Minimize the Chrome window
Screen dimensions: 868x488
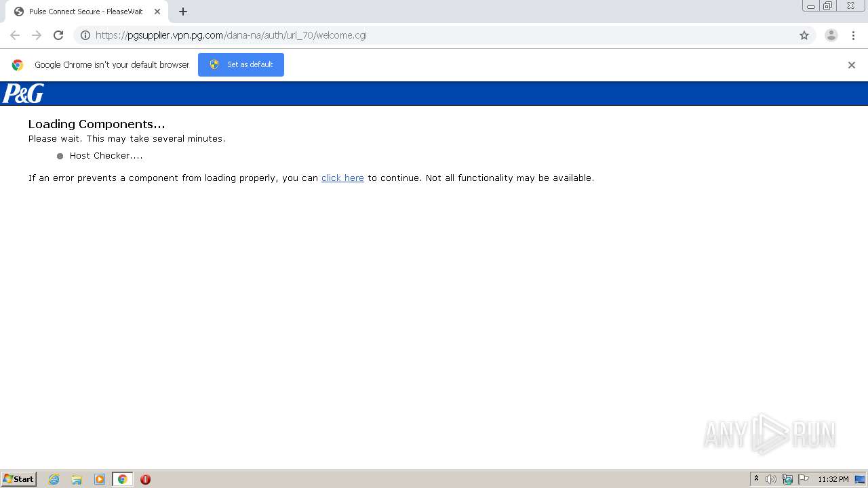[x=811, y=6]
